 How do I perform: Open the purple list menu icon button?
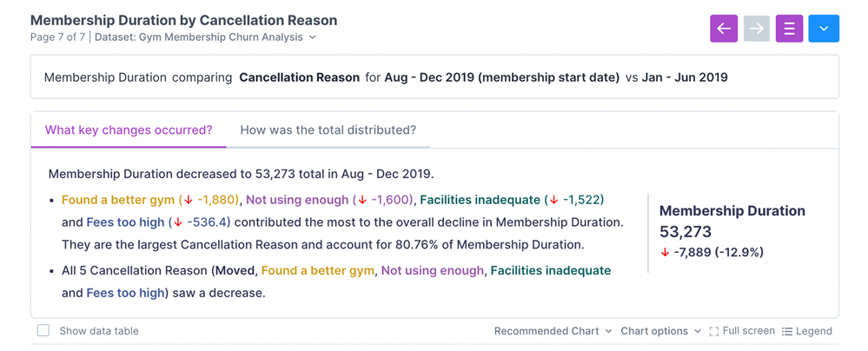790,29
